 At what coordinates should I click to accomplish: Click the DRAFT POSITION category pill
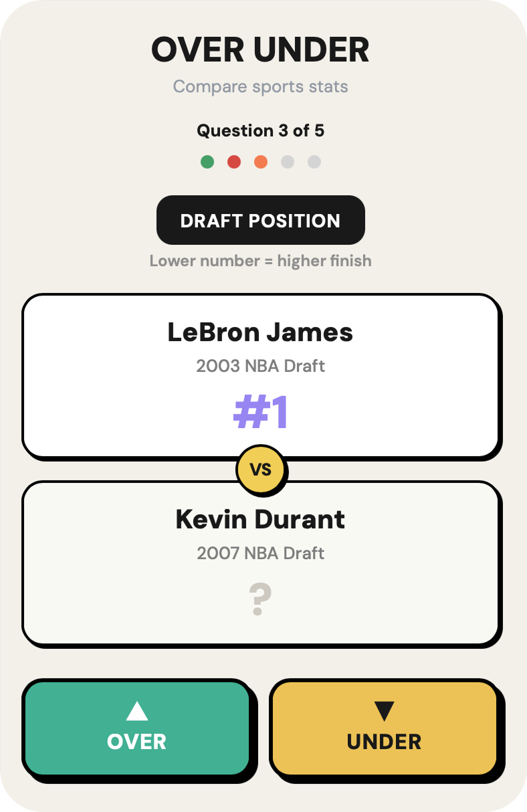(261, 220)
